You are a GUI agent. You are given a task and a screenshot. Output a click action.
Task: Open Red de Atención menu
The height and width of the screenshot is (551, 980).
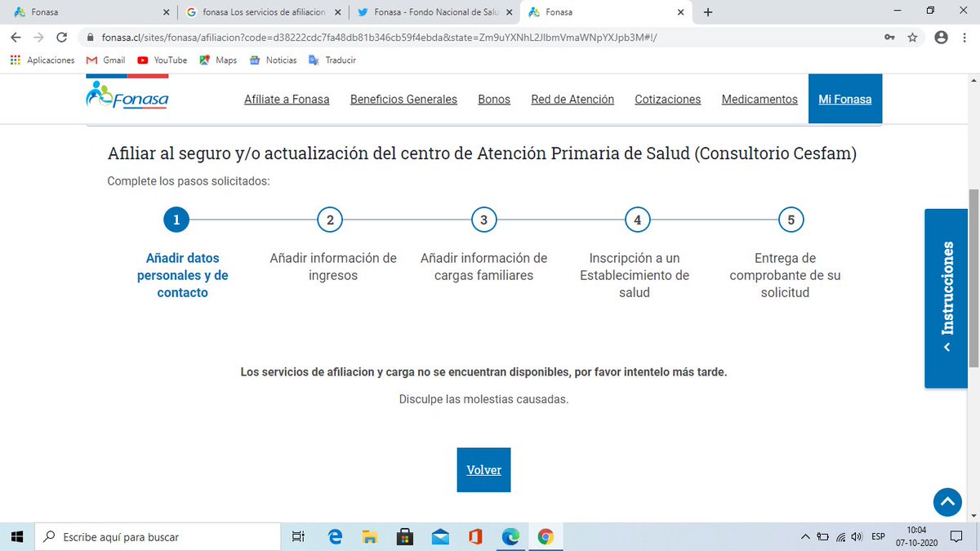(x=572, y=99)
